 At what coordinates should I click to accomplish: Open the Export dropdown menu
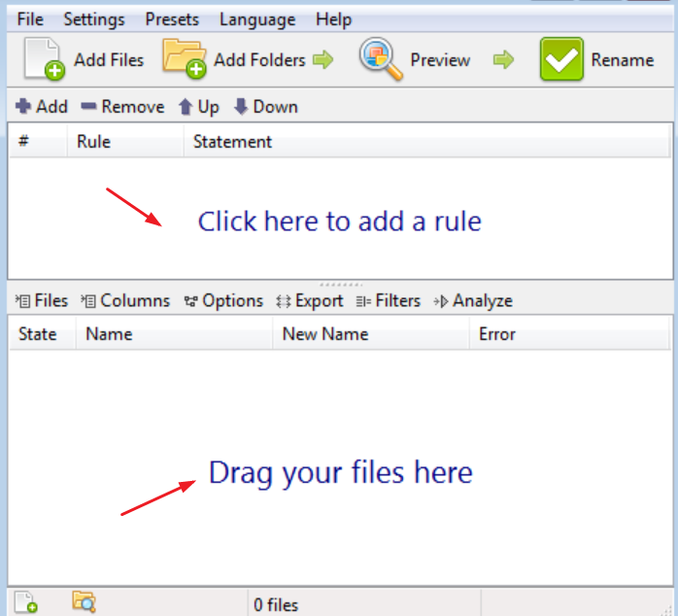click(310, 300)
